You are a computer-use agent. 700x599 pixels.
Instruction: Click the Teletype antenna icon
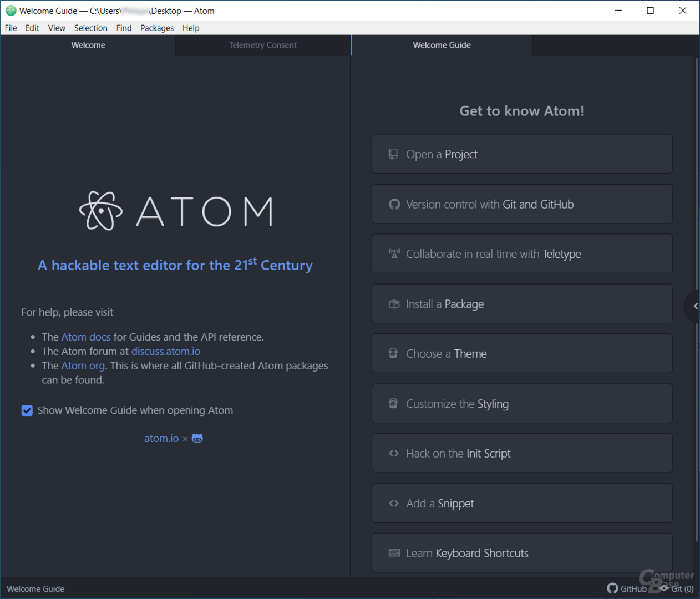pyautogui.click(x=394, y=253)
